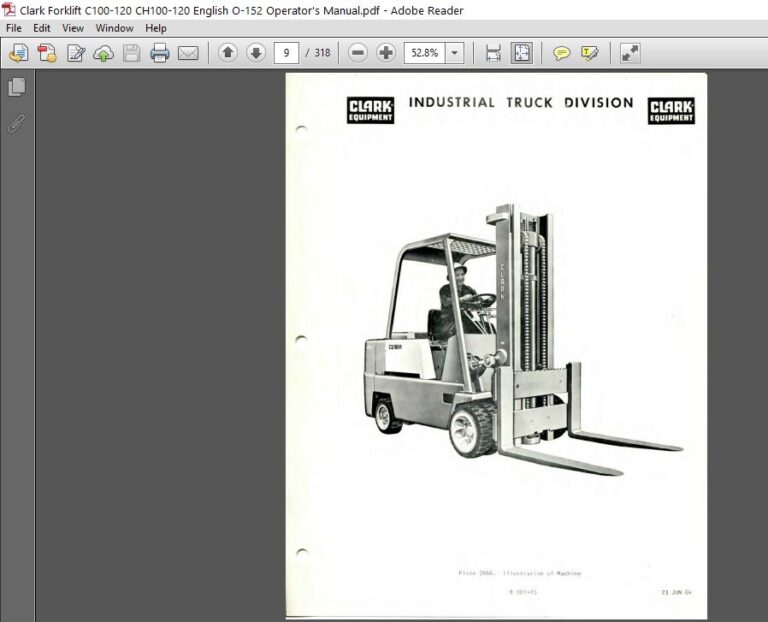This screenshot has width=768, height=622.
Task: Click the Print icon
Action: point(160,53)
